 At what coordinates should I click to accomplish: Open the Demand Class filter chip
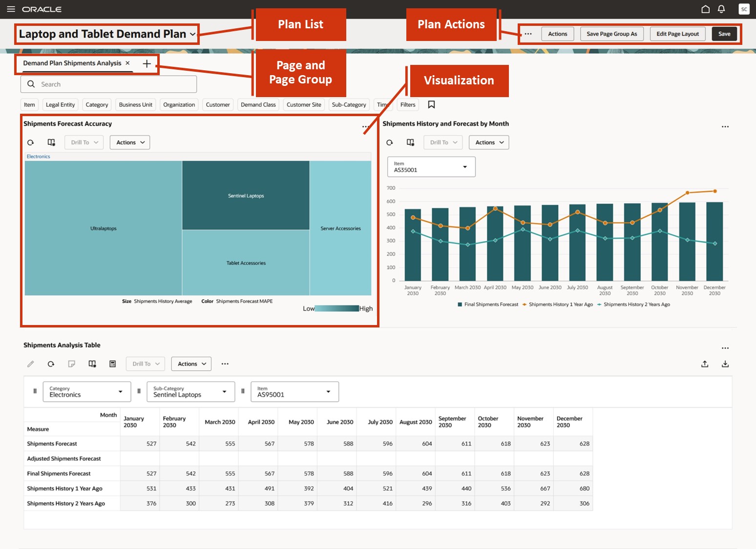(x=258, y=105)
